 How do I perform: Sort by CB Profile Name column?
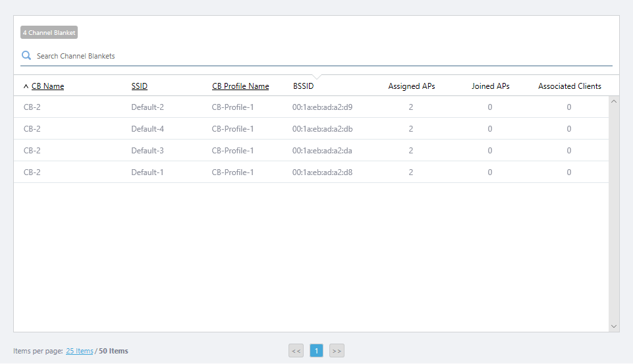pos(240,86)
